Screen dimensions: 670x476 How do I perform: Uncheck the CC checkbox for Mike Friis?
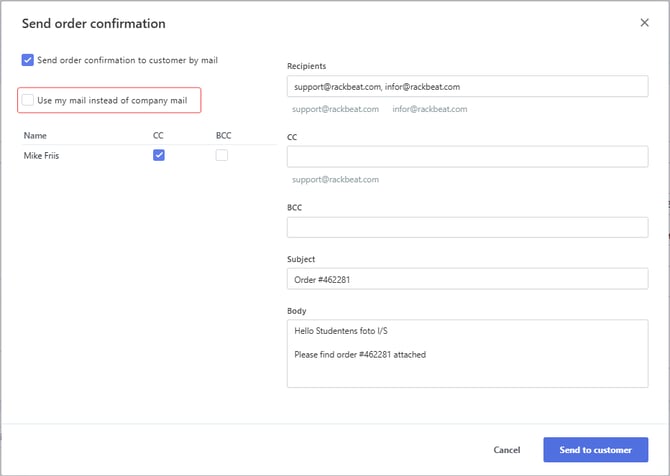[x=158, y=155]
